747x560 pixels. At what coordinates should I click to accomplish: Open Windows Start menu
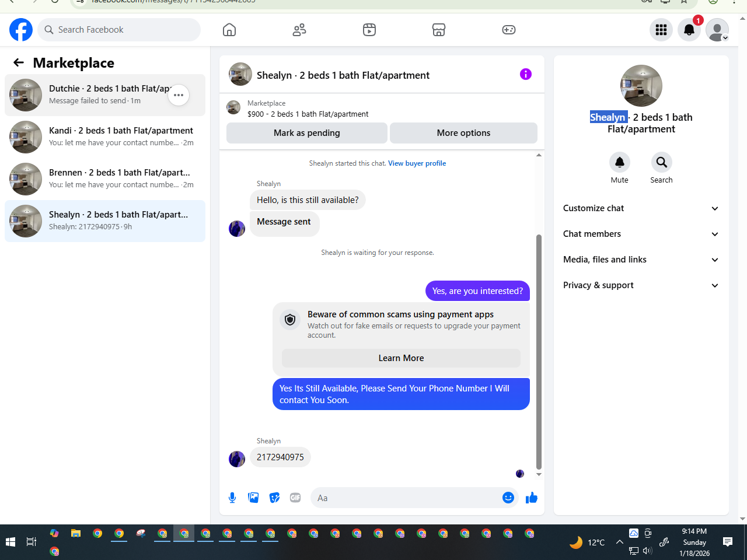coord(11,542)
